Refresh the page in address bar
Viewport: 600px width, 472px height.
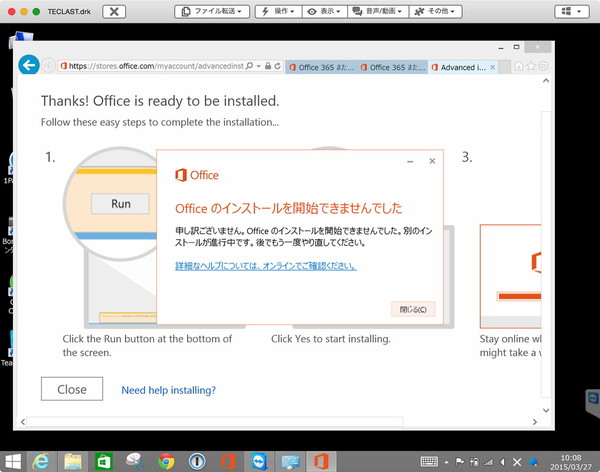[277, 66]
